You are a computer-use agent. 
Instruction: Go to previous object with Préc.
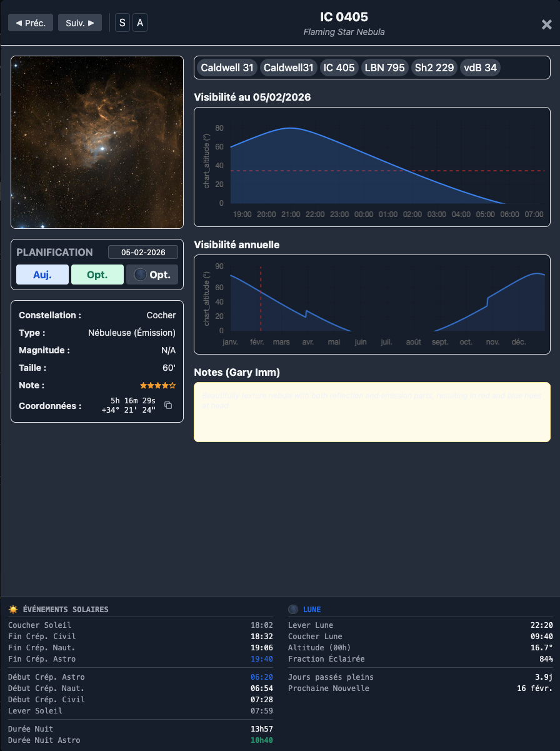[x=31, y=23]
